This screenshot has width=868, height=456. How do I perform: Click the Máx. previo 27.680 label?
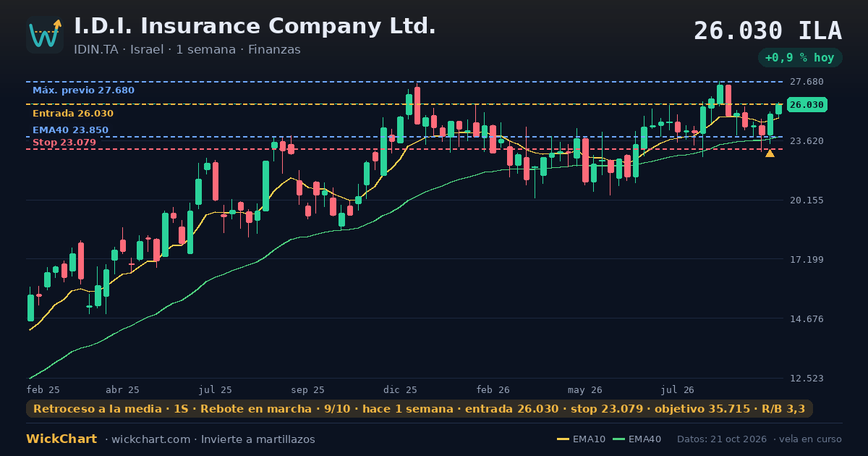[83, 90]
